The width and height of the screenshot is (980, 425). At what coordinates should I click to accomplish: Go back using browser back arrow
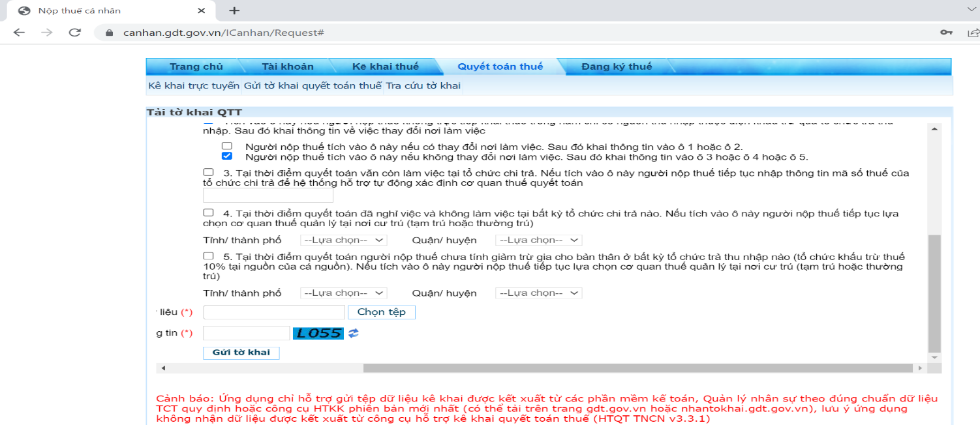click(x=19, y=33)
